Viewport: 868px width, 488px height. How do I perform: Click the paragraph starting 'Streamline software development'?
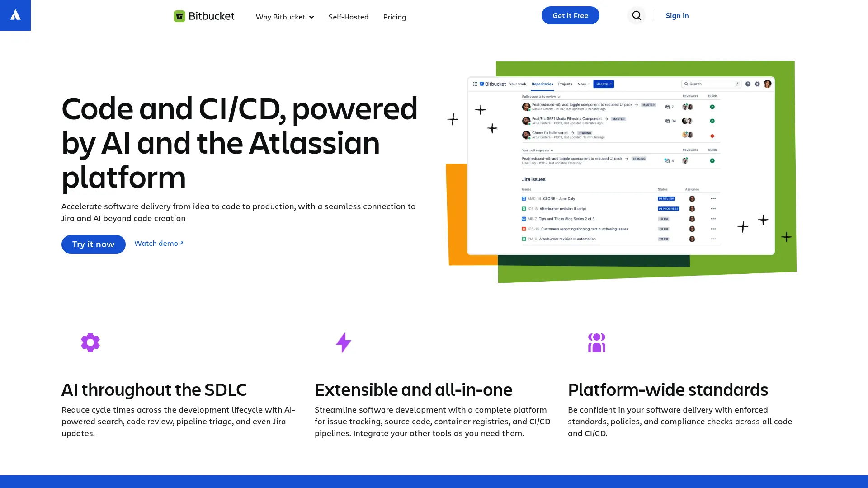point(433,421)
